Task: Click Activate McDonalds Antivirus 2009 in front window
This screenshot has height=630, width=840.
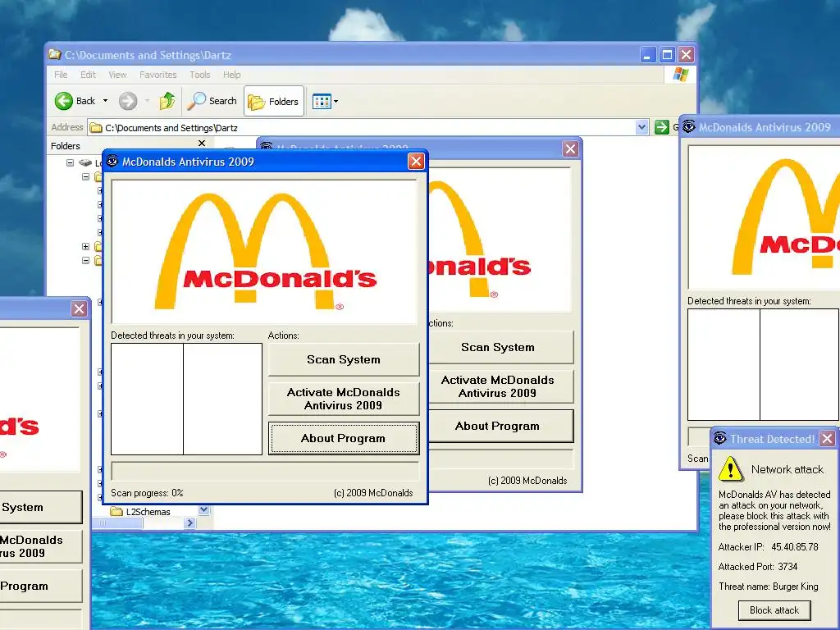Action: 344,399
